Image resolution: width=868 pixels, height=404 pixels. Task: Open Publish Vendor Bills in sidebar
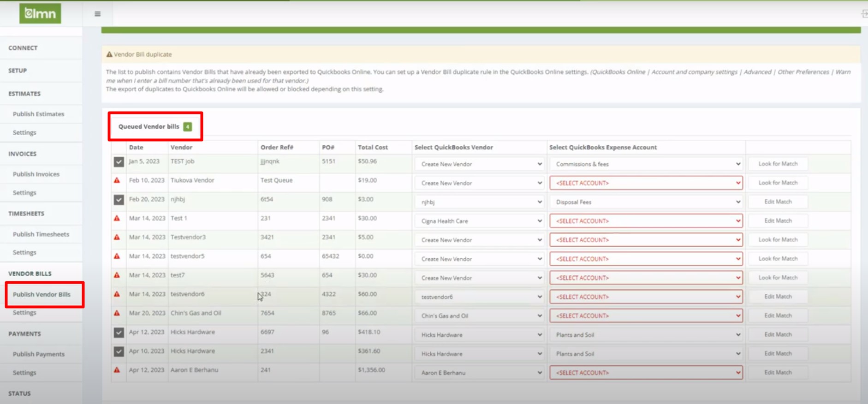tap(42, 294)
